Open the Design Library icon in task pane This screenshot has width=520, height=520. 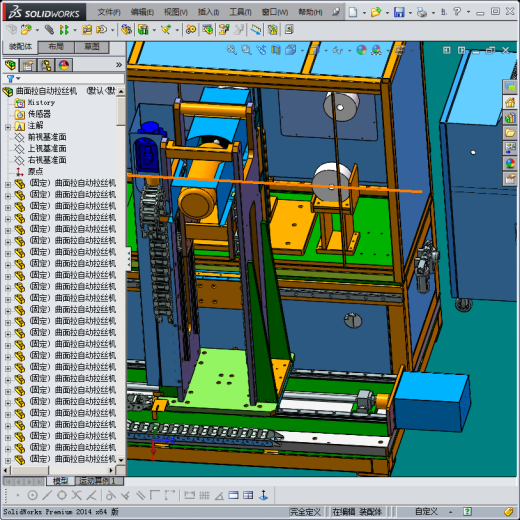510,118
